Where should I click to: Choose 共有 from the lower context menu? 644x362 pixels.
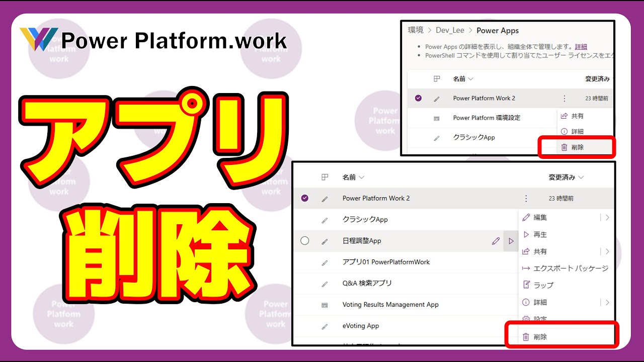click(540, 251)
